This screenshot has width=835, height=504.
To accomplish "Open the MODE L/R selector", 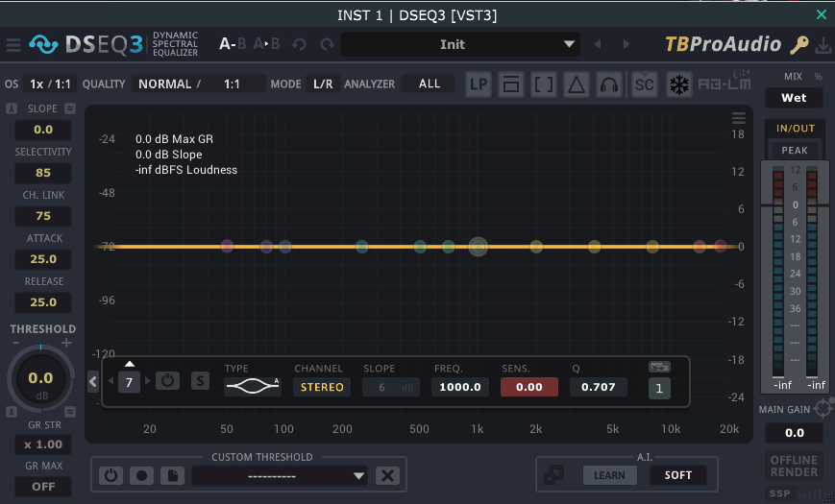I will tap(323, 84).
